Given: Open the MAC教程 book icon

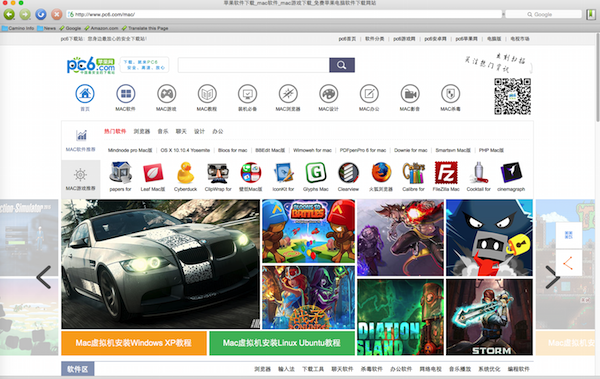Looking at the screenshot, I should (207, 94).
